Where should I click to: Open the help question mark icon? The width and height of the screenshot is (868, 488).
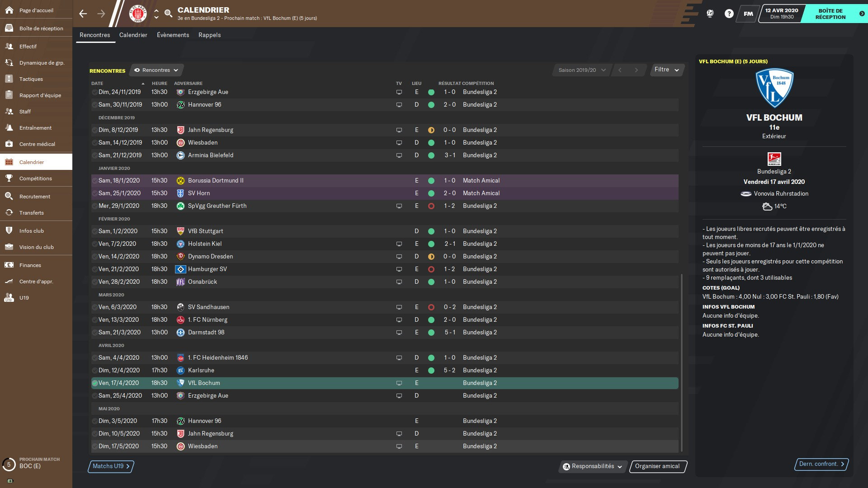[729, 14]
